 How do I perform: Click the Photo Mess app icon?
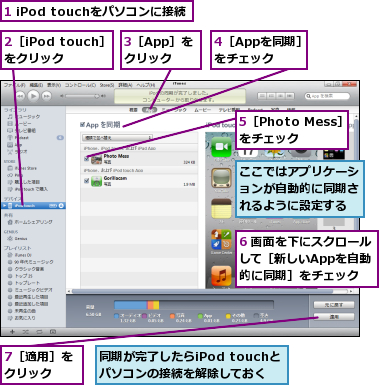96,159
